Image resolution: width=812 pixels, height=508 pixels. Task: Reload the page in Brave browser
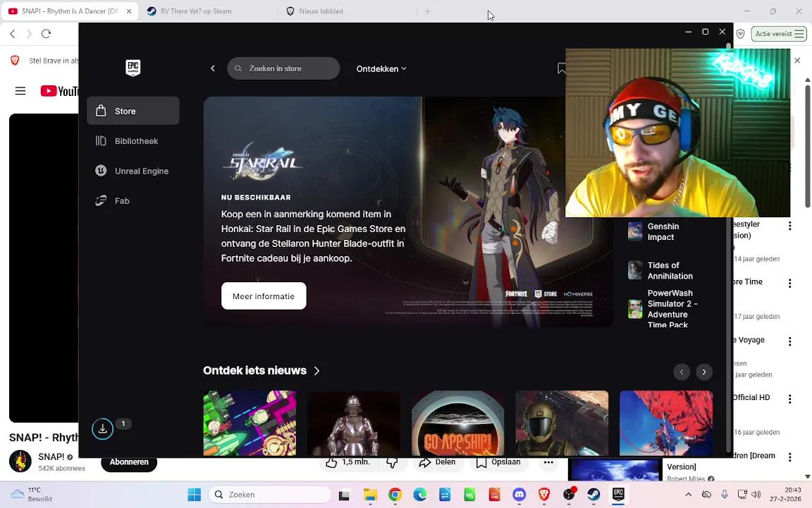pos(46,34)
